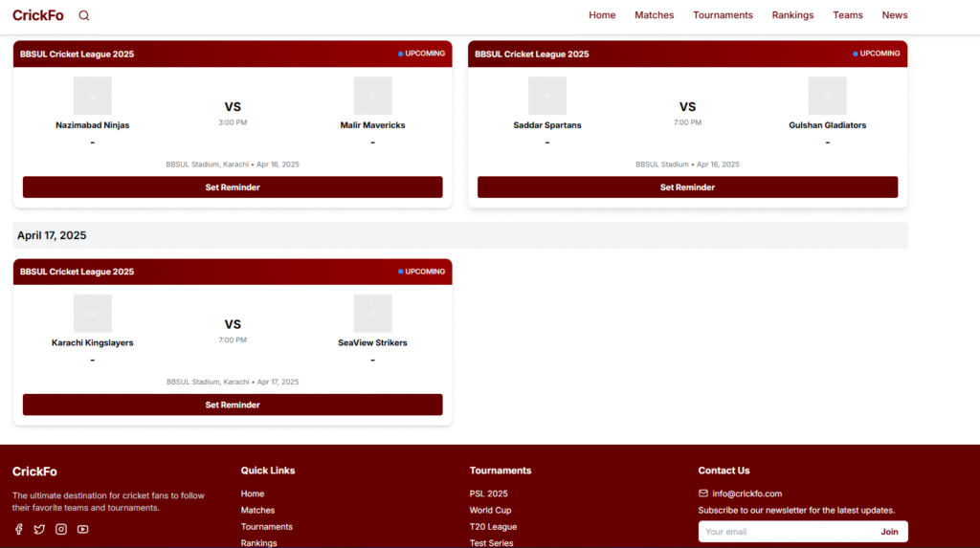Navigate to Teams in the header menu
980x548 pixels.
coord(847,15)
